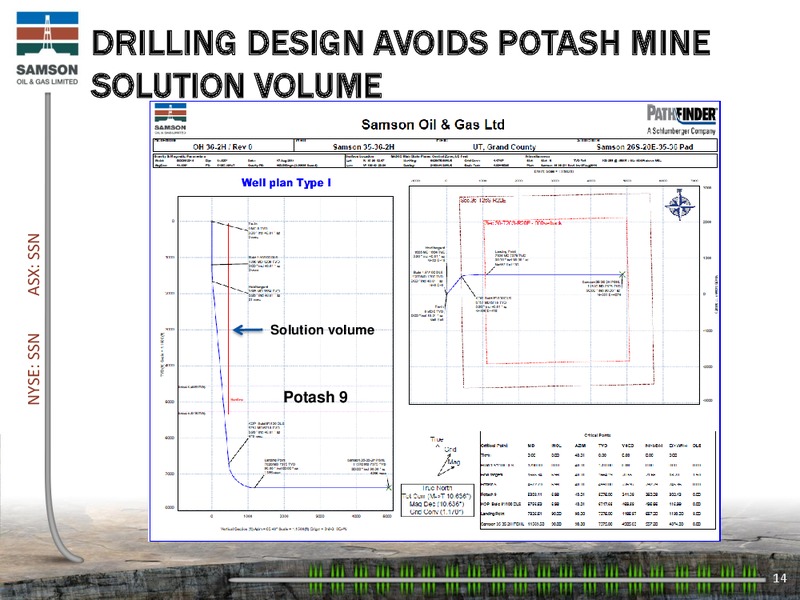800x600 pixels.
Task: Click the 'Well plan Type I' label
Action: [286, 183]
